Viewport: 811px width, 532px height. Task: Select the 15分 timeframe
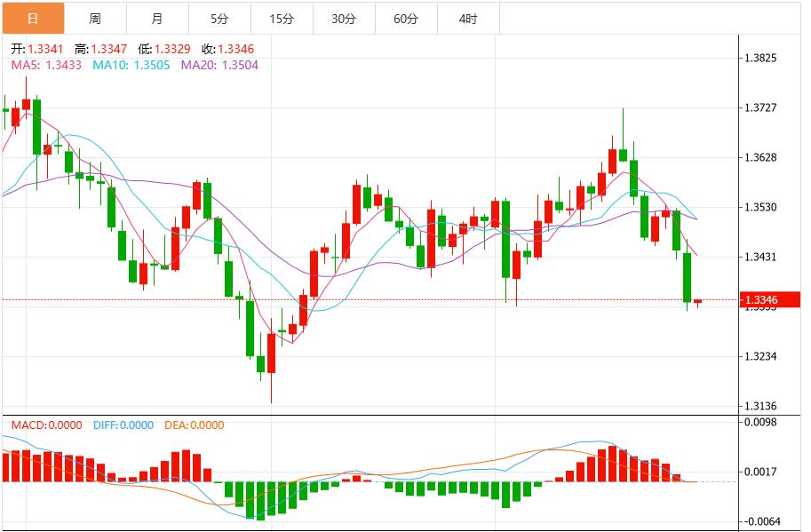click(x=281, y=16)
